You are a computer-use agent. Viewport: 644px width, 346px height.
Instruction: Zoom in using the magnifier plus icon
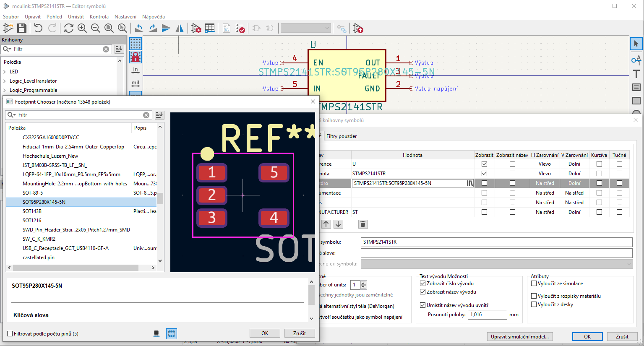82,28
